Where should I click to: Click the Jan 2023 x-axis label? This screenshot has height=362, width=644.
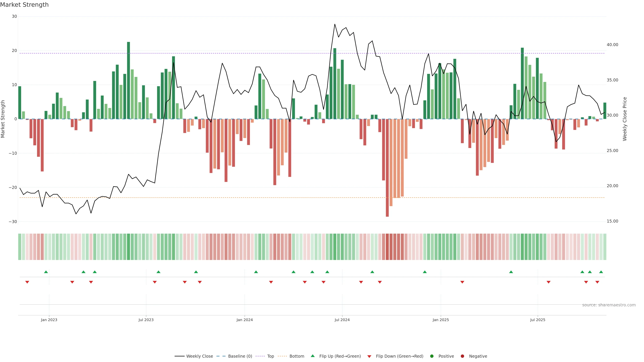tap(49, 320)
